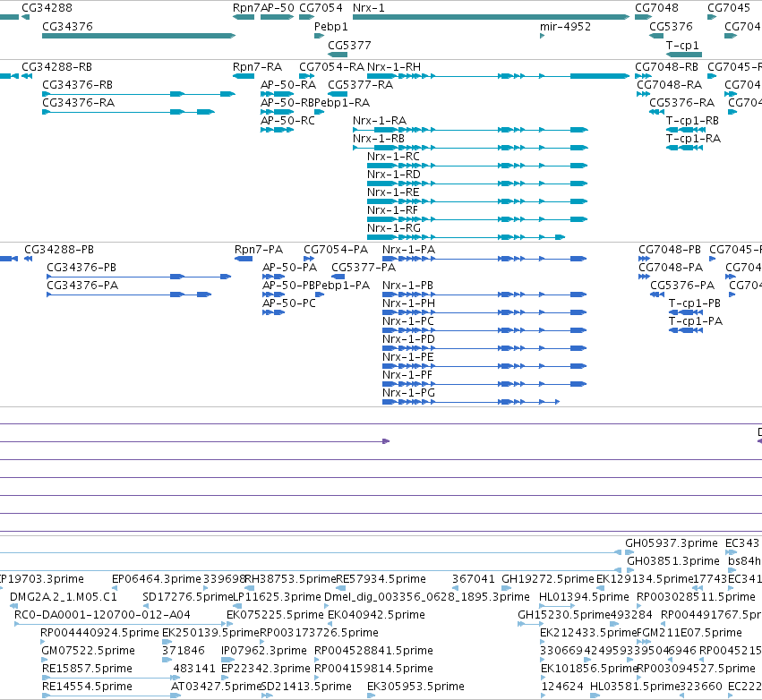Click the AP-50-RA transcript label
Viewport: 762px width, 700px height.
288,85
